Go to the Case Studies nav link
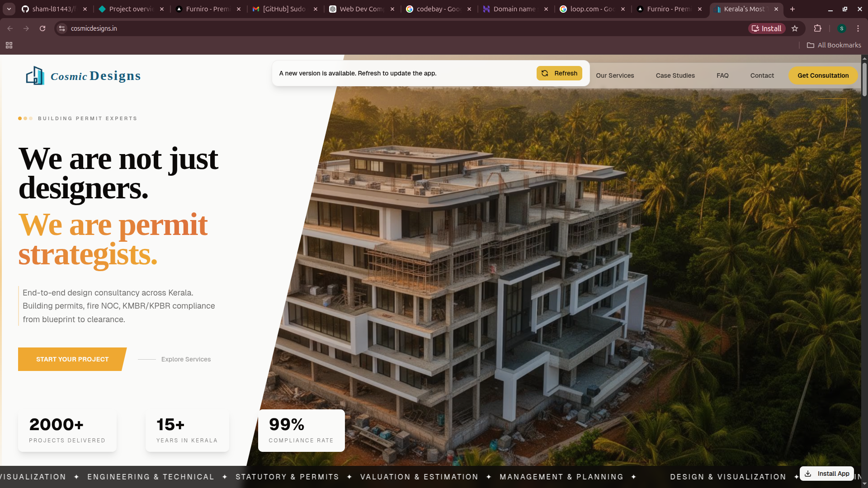 point(675,75)
